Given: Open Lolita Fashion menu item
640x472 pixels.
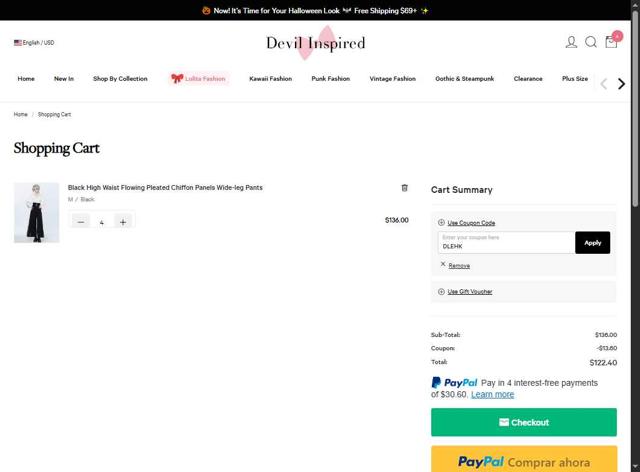Looking at the screenshot, I should pyautogui.click(x=199, y=78).
